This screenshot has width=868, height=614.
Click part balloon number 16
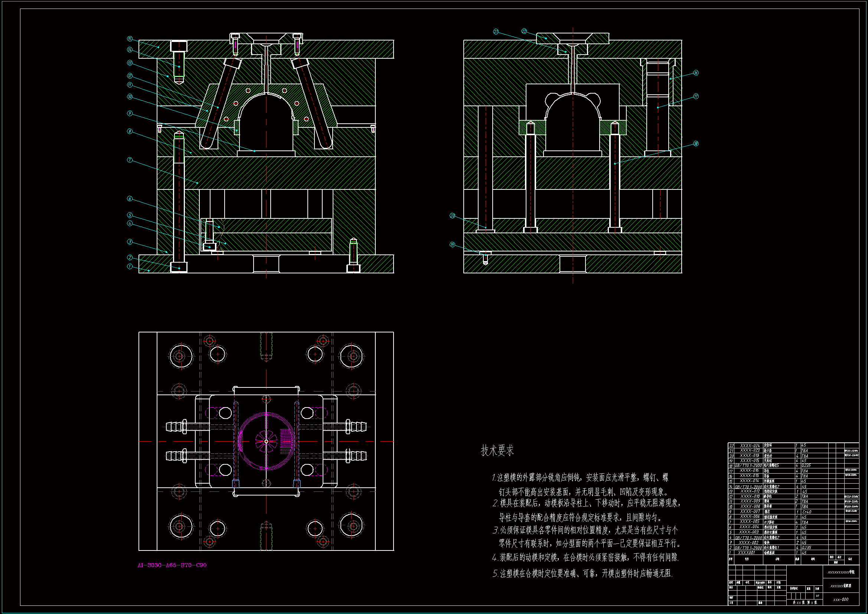pos(696,73)
